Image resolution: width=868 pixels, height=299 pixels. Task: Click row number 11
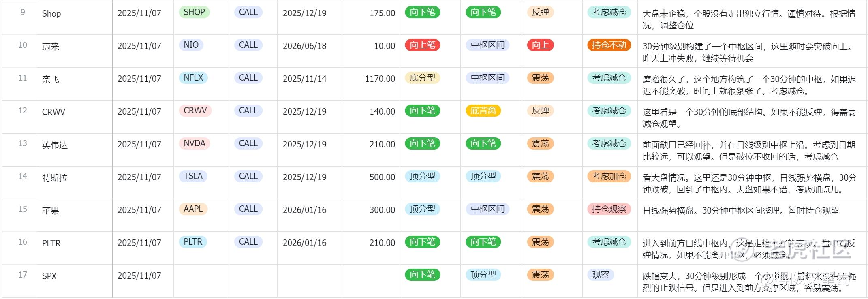[23, 78]
